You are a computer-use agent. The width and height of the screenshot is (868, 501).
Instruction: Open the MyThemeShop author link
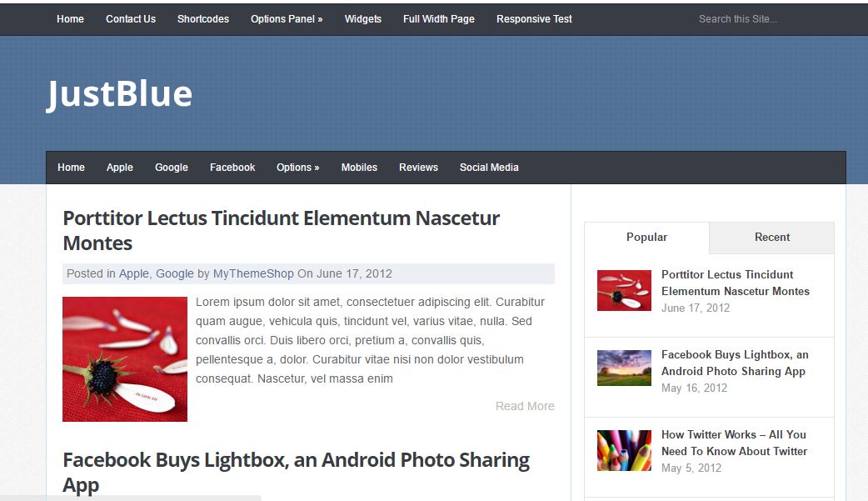pyautogui.click(x=253, y=273)
